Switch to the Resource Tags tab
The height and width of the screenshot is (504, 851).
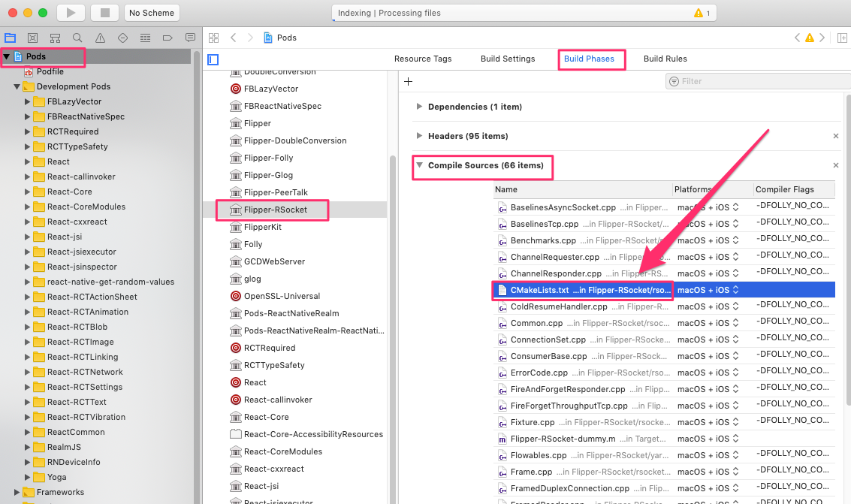coord(423,59)
